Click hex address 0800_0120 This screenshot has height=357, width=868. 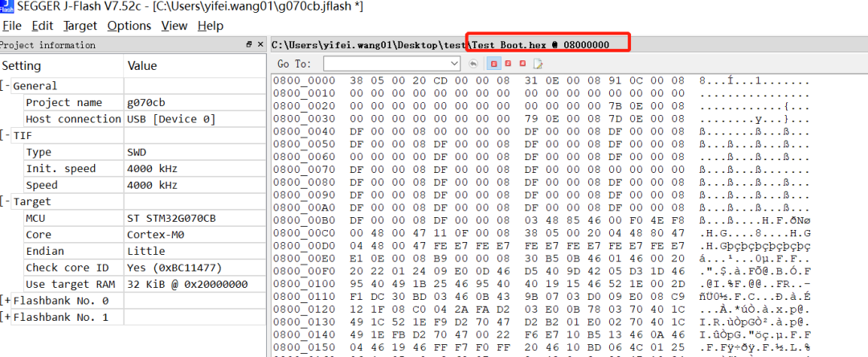coord(305,308)
